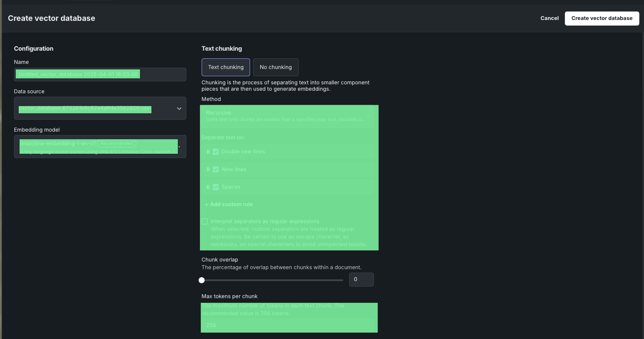This screenshot has width=644, height=339.
Task: Click drag handle for Double new lines
Action: click(208, 152)
